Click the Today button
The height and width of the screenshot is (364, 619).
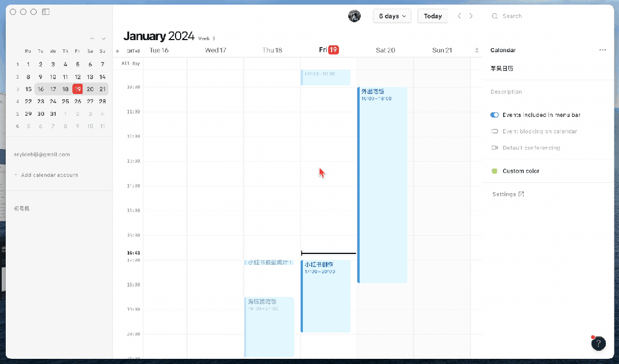click(433, 16)
